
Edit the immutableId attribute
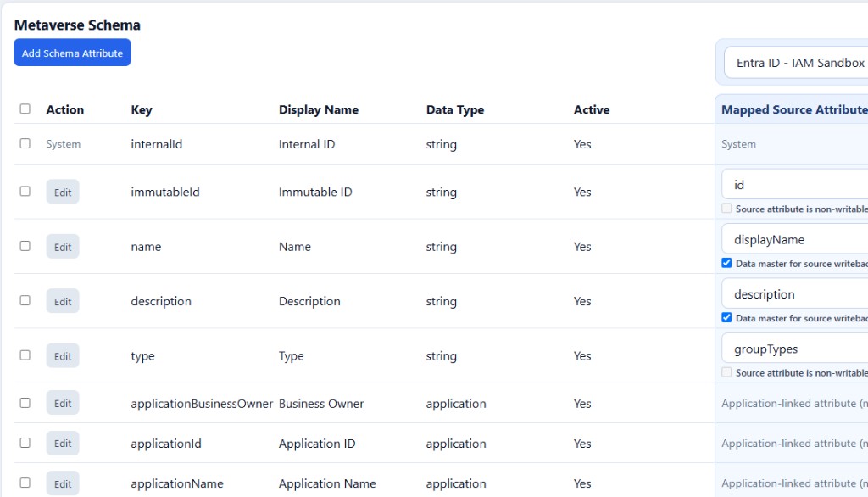coord(63,192)
